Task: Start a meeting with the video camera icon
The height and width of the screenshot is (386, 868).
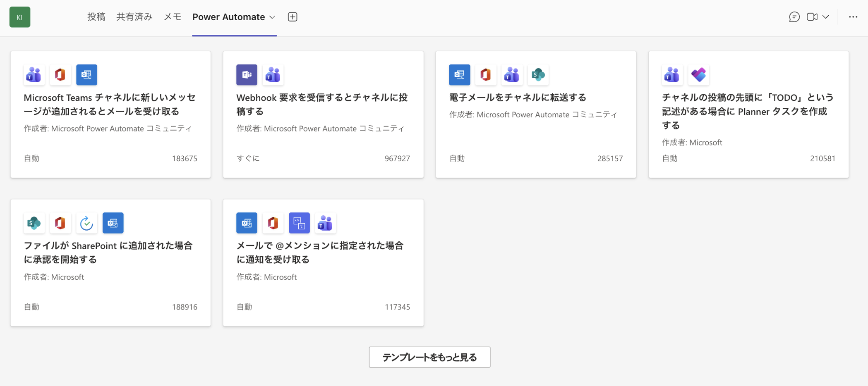Action: click(812, 17)
